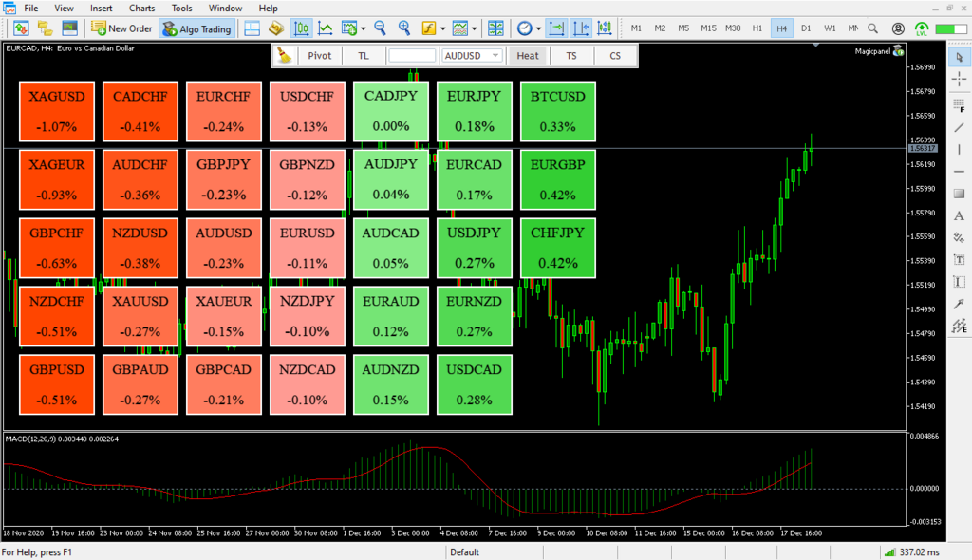Viewport: 972px width, 560px height.
Task: Tile chart windows icon
Action: pyautogui.click(x=495, y=28)
